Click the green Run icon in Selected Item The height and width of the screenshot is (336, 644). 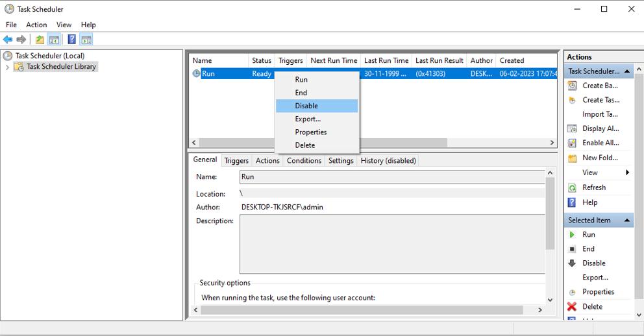(572, 235)
